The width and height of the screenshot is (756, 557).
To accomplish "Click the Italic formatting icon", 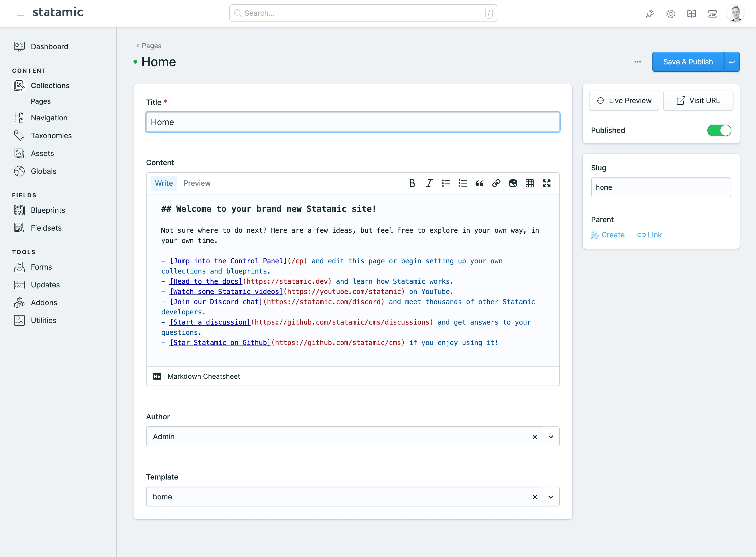I will coord(429,183).
